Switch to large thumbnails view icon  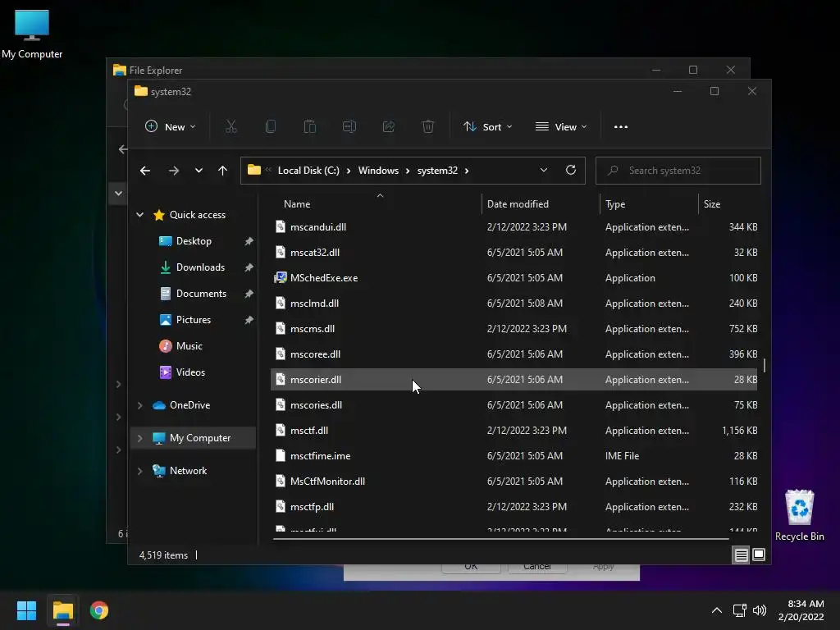(759, 555)
